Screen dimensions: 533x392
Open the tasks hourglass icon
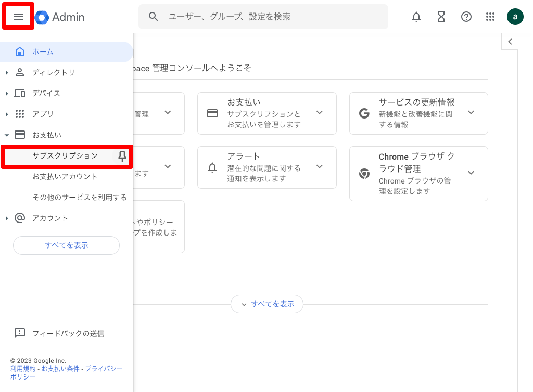pos(441,16)
